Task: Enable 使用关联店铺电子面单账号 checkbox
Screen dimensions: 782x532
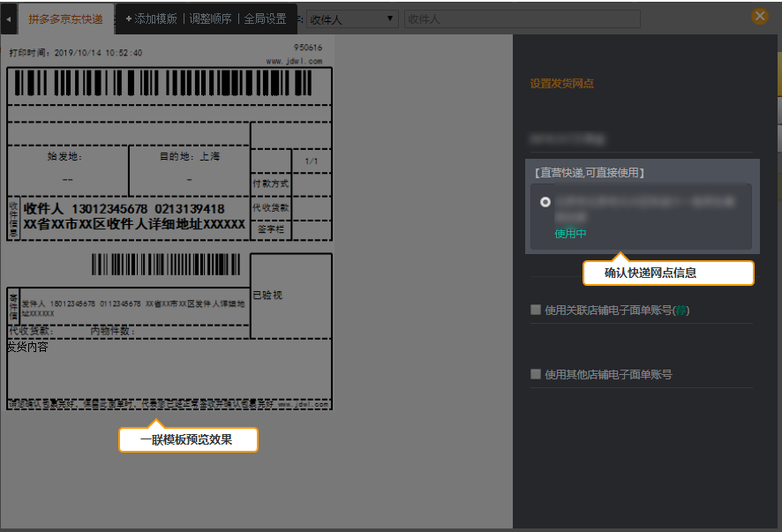Action: [536, 310]
